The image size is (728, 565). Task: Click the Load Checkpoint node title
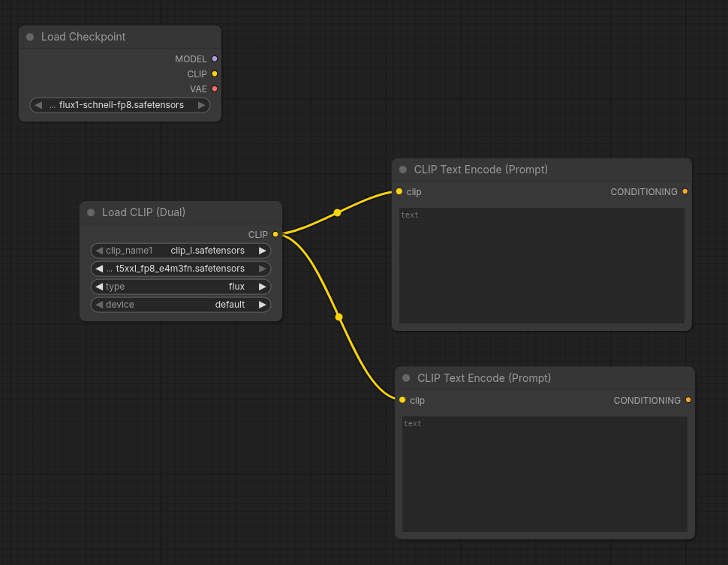(x=83, y=37)
